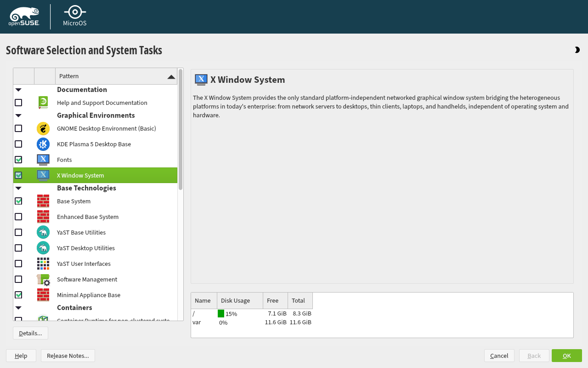Select the Enhanced Base System pattern
The height and width of the screenshot is (368, 588).
(95, 217)
